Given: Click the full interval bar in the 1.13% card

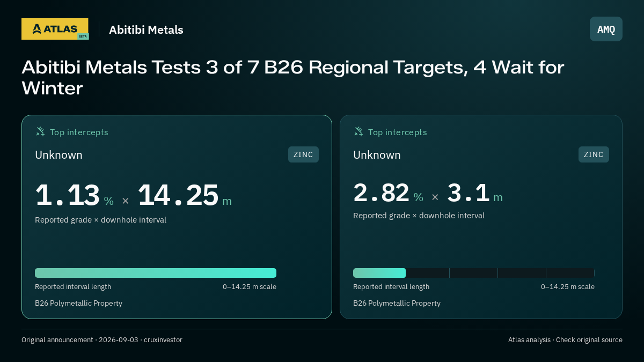Looking at the screenshot, I should pyautogui.click(x=156, y=273).
